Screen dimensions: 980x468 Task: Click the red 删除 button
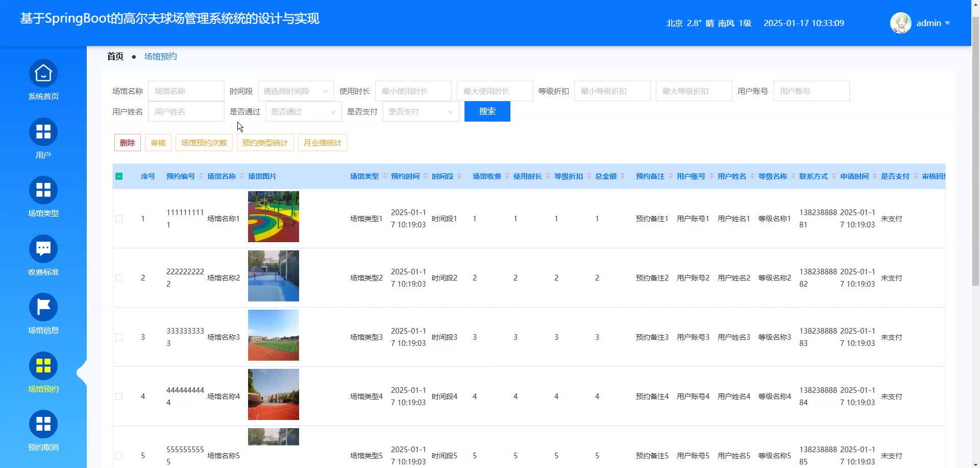pos(127,143)
